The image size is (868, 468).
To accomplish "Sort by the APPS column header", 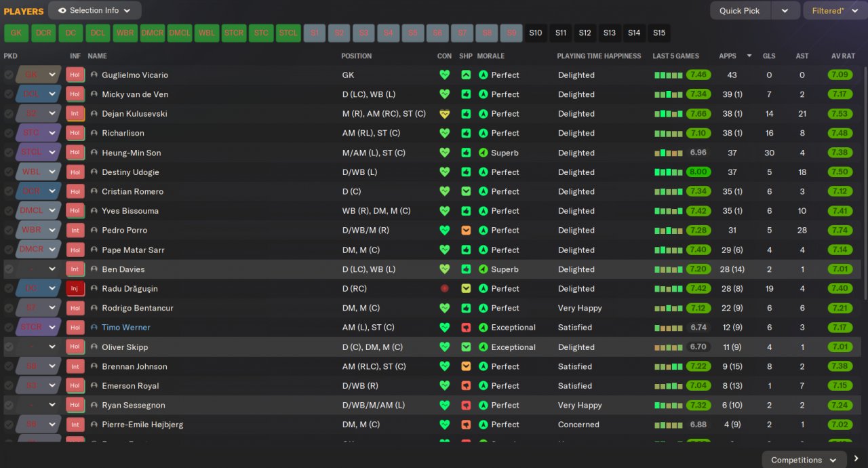I will click(728, 56).
